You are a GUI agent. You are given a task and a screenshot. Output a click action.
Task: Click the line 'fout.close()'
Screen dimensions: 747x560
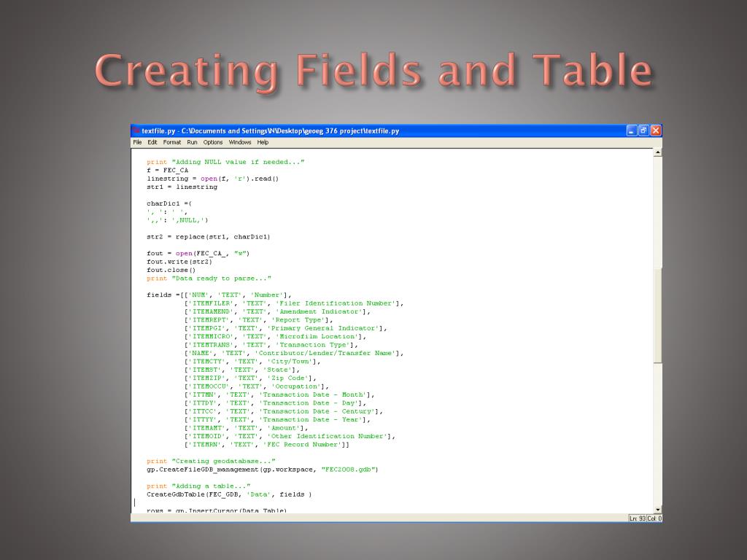coord(171,270)
